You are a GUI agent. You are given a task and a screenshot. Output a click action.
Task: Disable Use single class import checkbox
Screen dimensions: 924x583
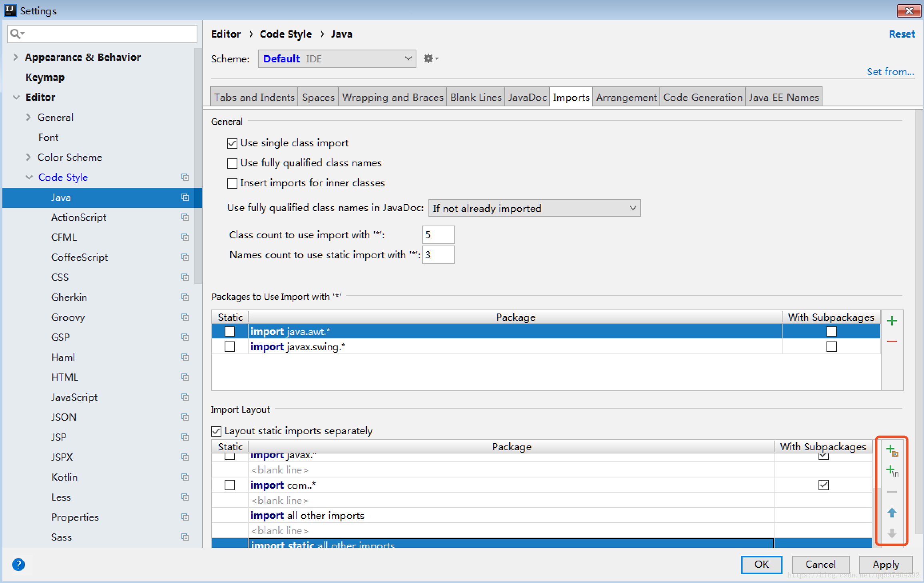click(232, 143)
